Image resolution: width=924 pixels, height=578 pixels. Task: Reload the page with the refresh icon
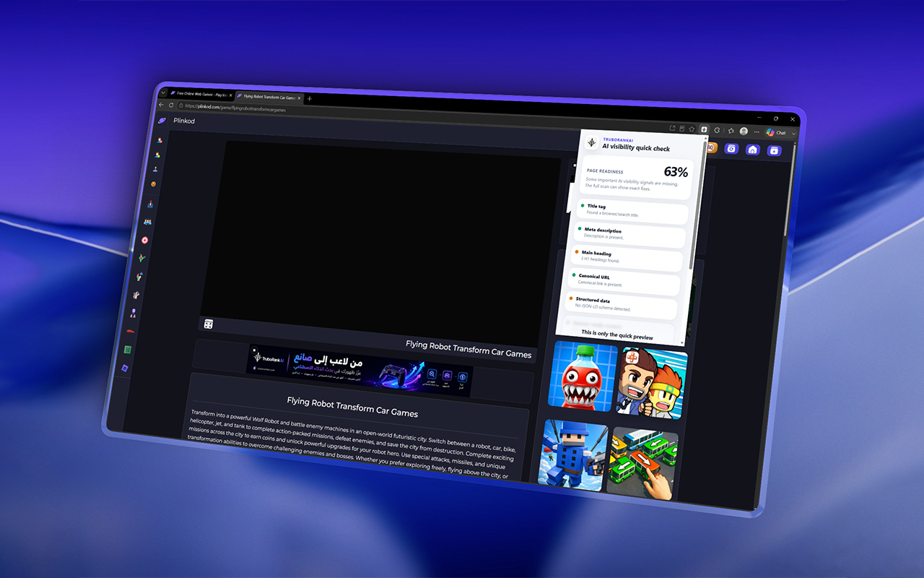click(171, 105)
